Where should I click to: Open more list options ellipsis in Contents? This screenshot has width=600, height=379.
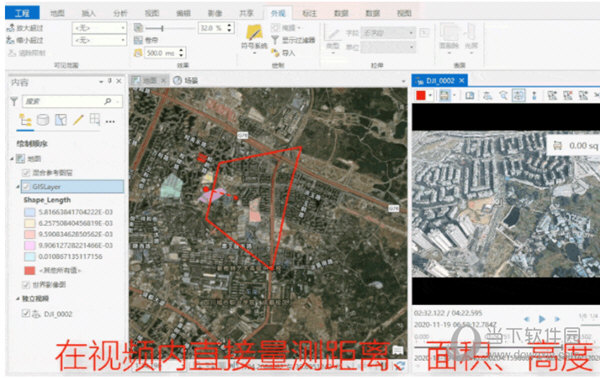[x=110, y=121]
